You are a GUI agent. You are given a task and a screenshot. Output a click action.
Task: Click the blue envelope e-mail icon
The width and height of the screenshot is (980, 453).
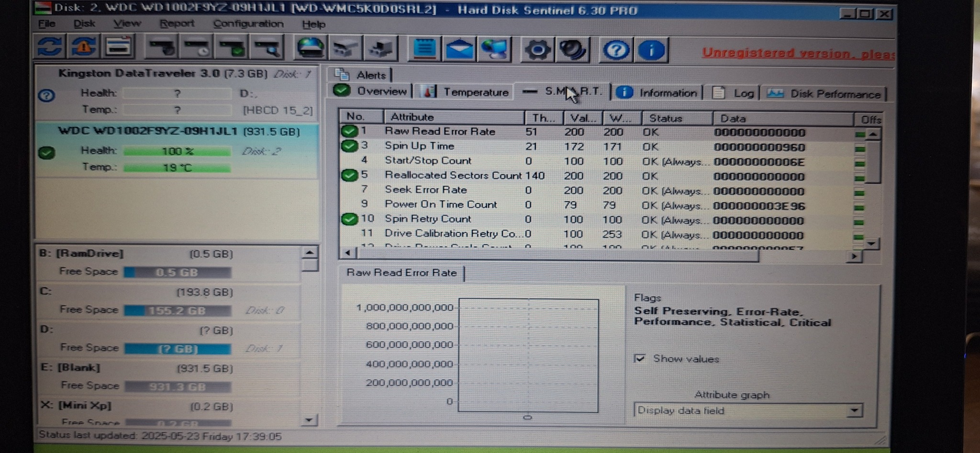[x=459, y=49]
